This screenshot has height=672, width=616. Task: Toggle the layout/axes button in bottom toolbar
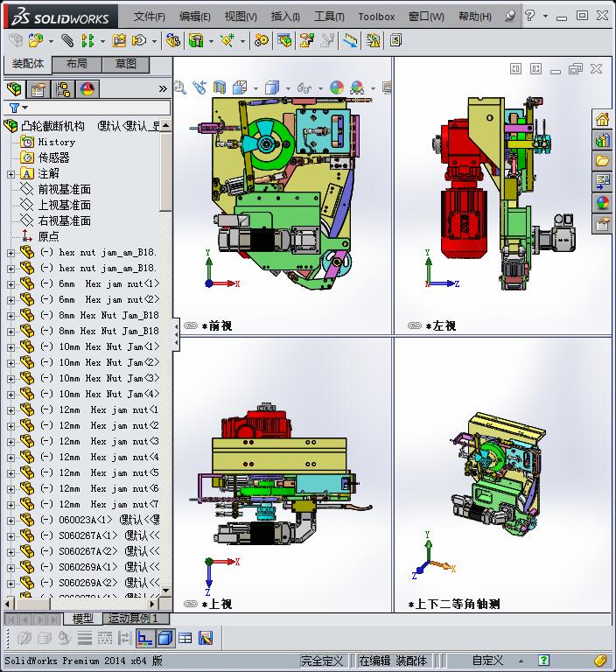pyautogui.click(x=145, y=638)
